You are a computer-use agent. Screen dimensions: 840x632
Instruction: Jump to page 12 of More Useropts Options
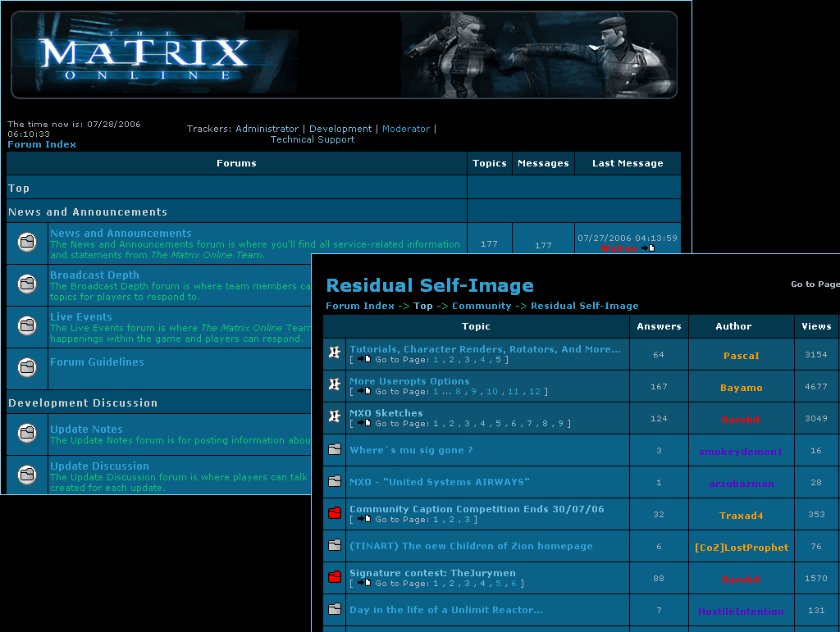coord(535,392)
